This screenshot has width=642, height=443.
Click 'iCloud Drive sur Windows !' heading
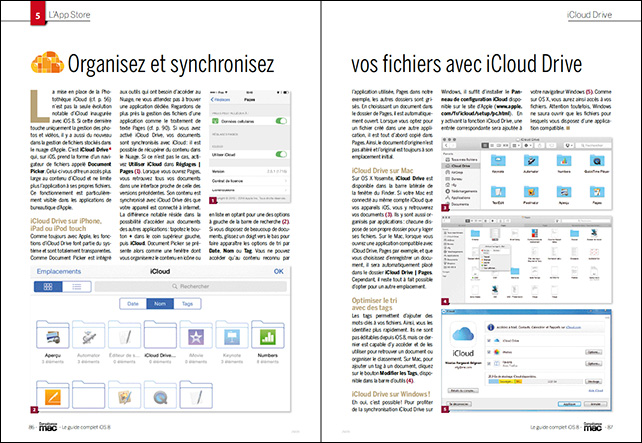pyautogui.click(x=391, y=394)
